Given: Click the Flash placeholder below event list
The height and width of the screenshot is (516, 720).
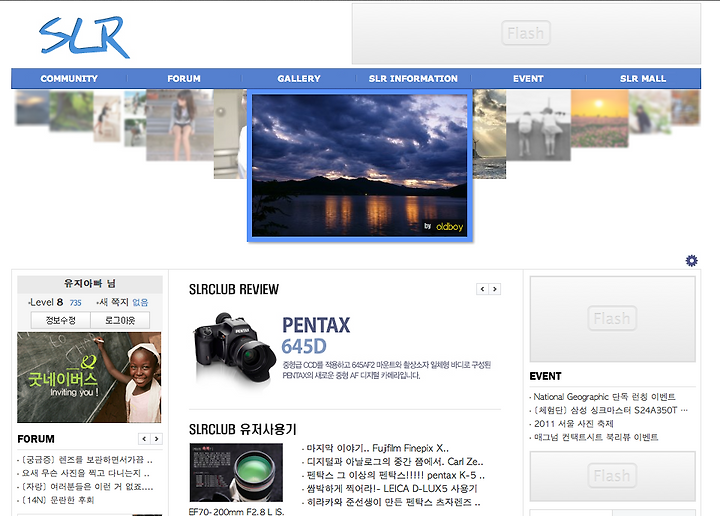Looking at the screenshot, I should (613, 476).
